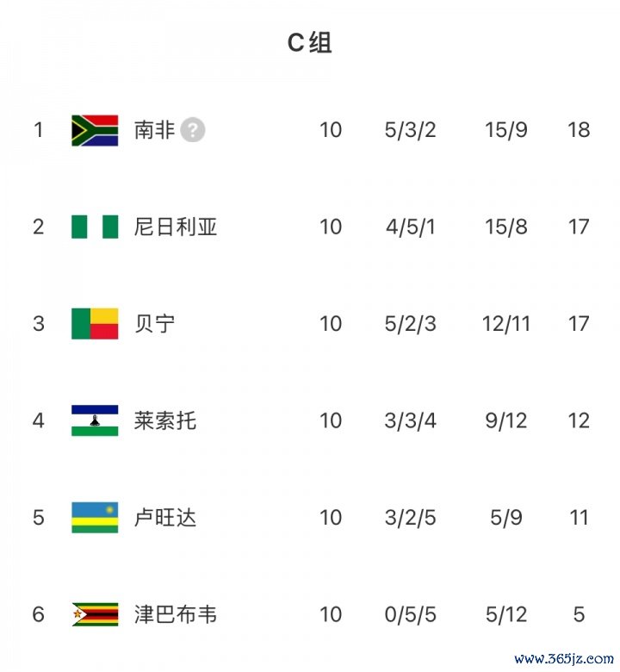The width and height of the screenshot is (620, 672).
Task: Open the 莱索托 team entry
Action: 165,420
